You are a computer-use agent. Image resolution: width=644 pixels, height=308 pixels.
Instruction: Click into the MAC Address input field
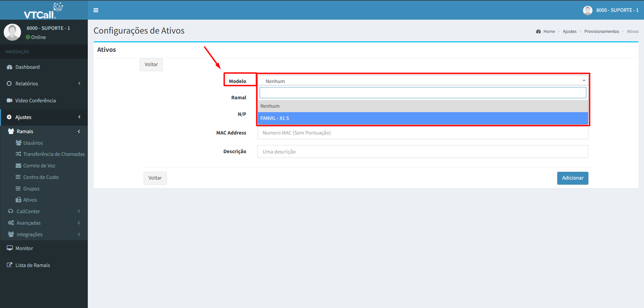pyautogui.click(x=422, y=133)
